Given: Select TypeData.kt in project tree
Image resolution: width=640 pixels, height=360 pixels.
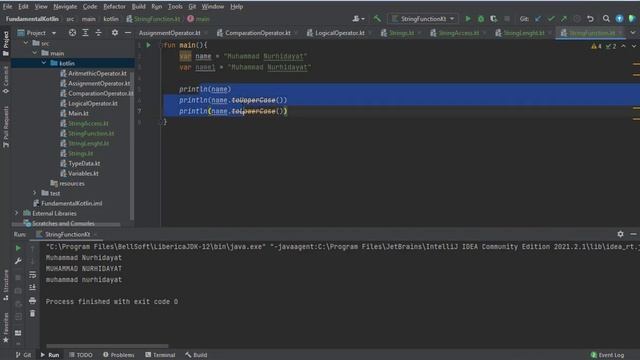Looking at the screenshot, I should click(80, 163).
